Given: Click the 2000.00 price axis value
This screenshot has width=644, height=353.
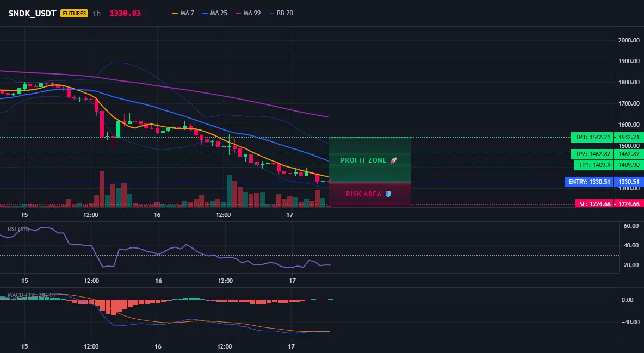Looking at the screenshot, I should tap(629, 40).
